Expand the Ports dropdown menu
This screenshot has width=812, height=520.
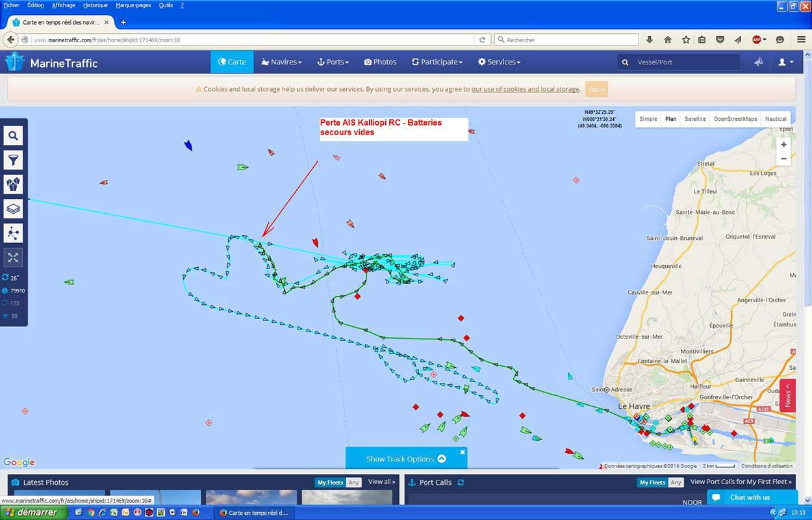tap(333, 62)
